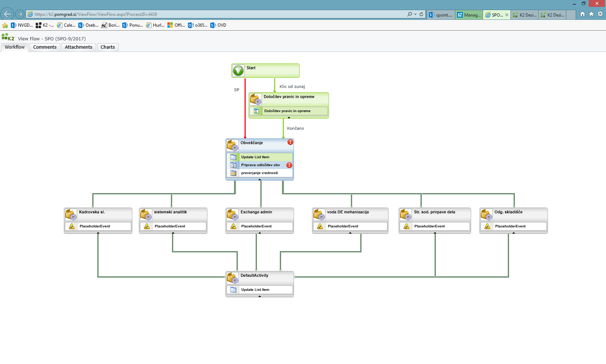This screenshot has height=364, width=606.
Task: Open the OVD favorites link
Action: click(218, 25)
